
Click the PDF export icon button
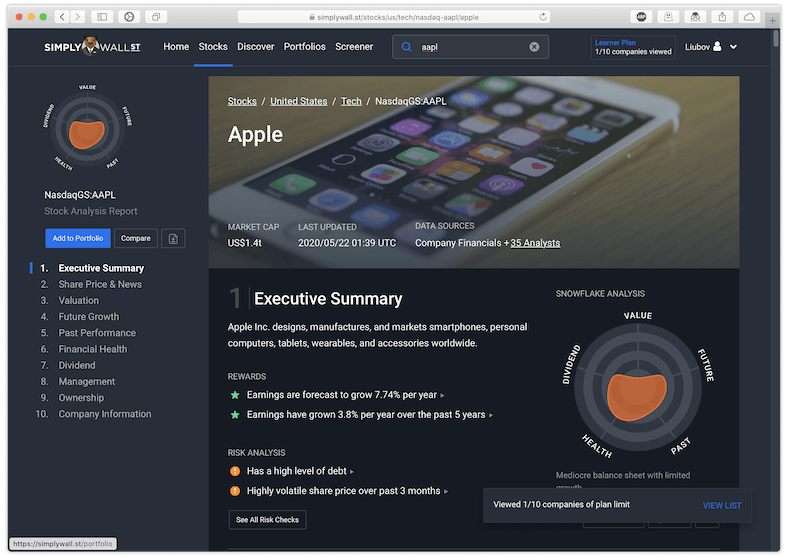pyautogui.click(x=173, y=238)
